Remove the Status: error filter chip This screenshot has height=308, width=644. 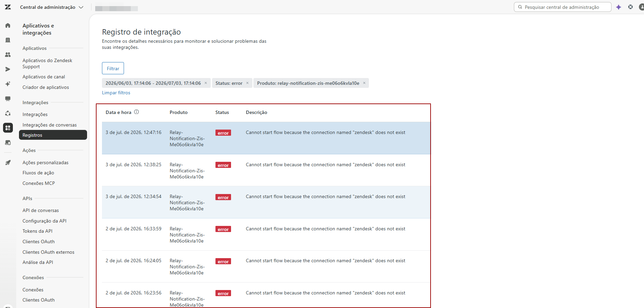(x=247, y=83)
